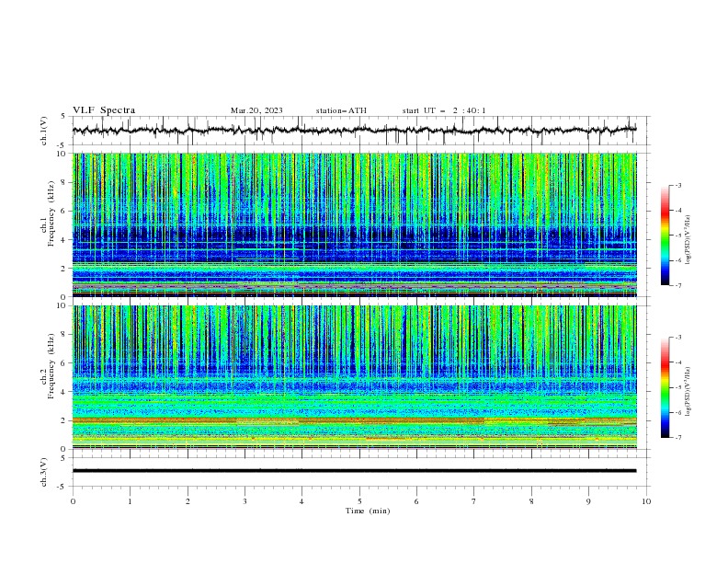Click the ch.1 voltage waveform trace
This screenshot has height=563, width=728.
point(354,130)
